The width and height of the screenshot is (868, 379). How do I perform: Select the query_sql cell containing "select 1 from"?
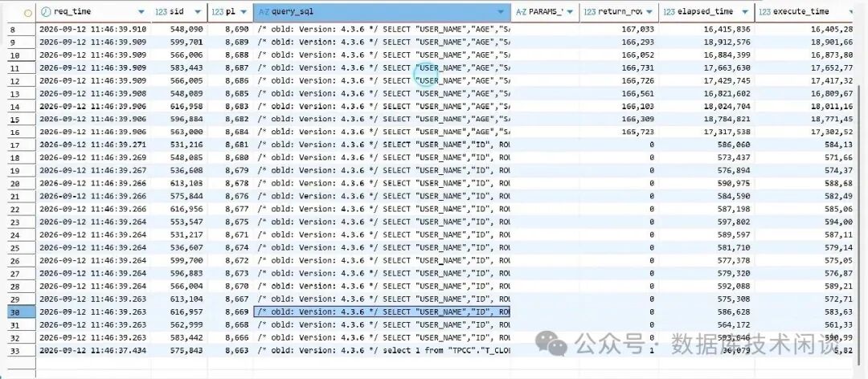click(x=382, y=351)
